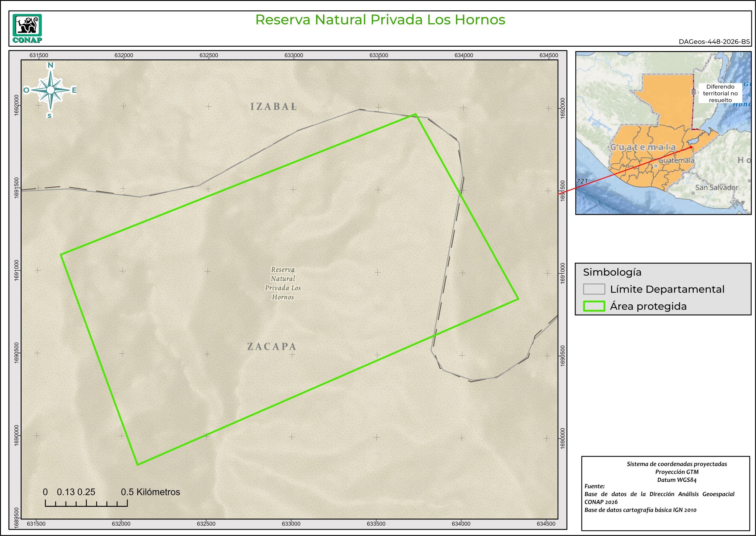This screenshot has height=536, width=756.
Task: Click the map title Reserva Natural Privada Los Hornos
Action: pyautogui.click(x=380, y=20)
